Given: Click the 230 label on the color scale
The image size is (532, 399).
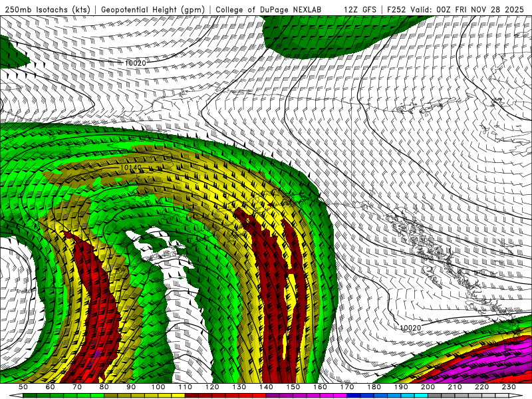Looking at the screenshot, I should click(509, 387).
